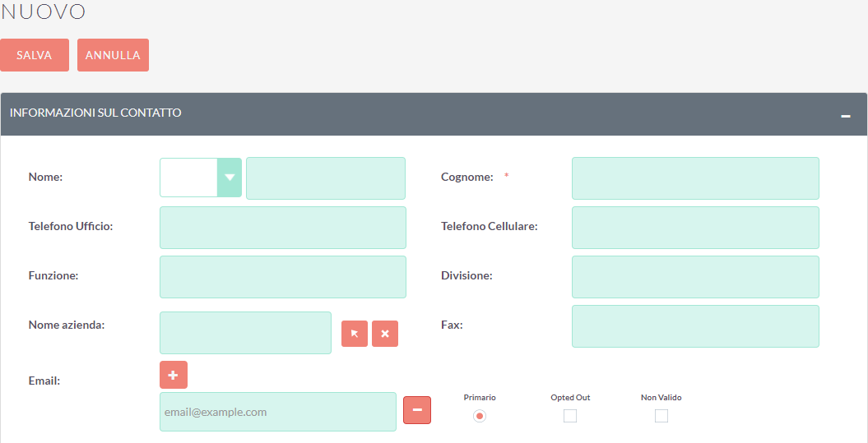Click the Telefono Cellulare field
The width and height of the screenshot is (868, 443).
click(x=695, y=228)
